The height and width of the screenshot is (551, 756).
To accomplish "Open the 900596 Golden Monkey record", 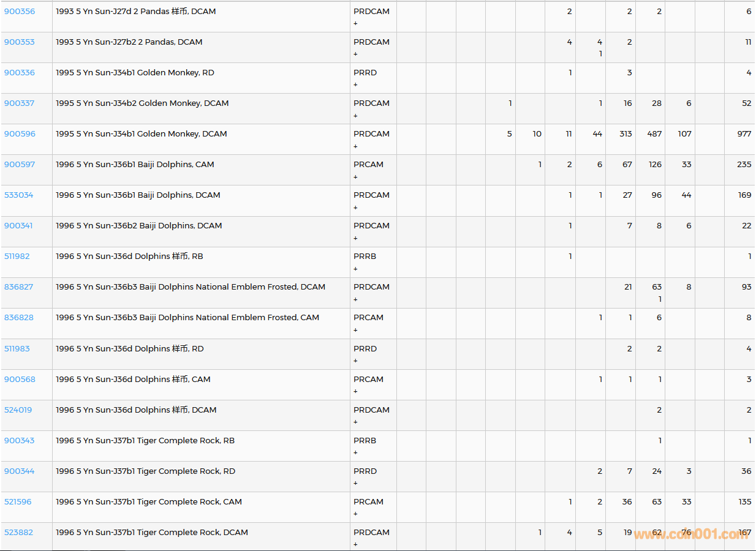I will pos(20,134).
